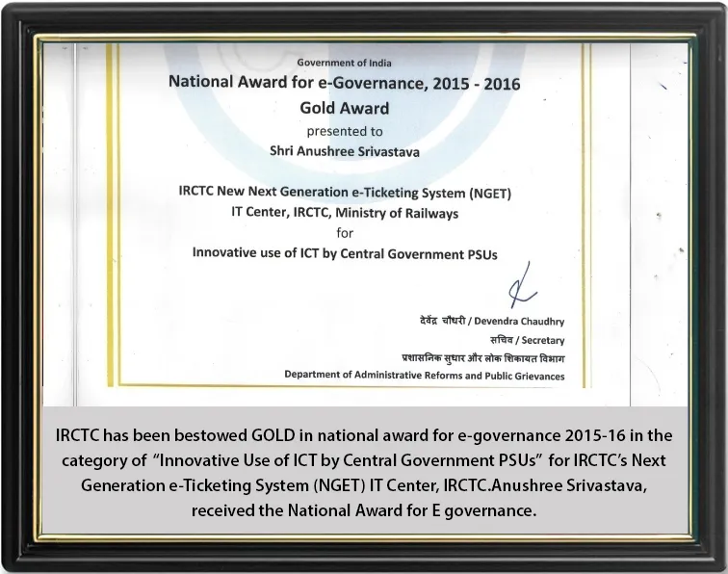Click the 'Gold Award' text
Screen dimensions: 728x574
[x=345, y=108]
